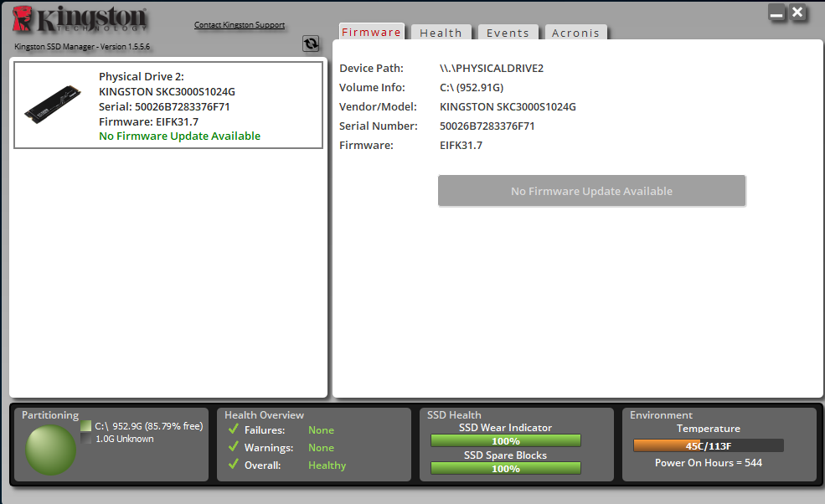Open Contact Kingston Support link
The image size is (825, 504).
coord(240,25)
